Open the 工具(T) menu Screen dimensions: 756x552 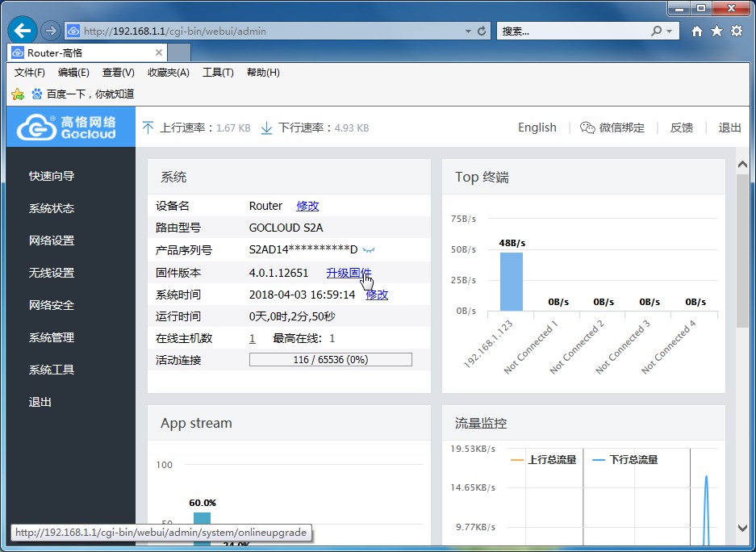pos(218,73)
